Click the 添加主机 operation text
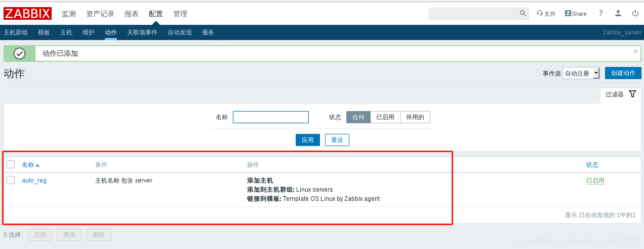Viewport: 644px width, 249px height. [x=260, y=181]
